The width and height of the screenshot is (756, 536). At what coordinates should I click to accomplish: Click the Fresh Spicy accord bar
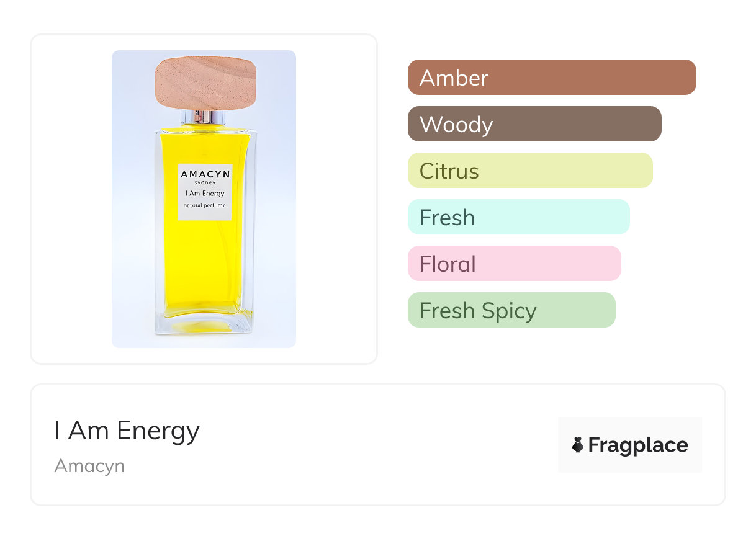point(511,310)
